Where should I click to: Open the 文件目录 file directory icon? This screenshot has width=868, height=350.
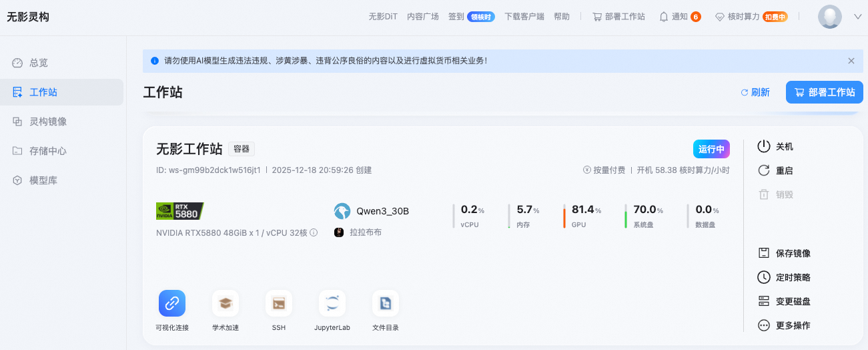(386, 303)
